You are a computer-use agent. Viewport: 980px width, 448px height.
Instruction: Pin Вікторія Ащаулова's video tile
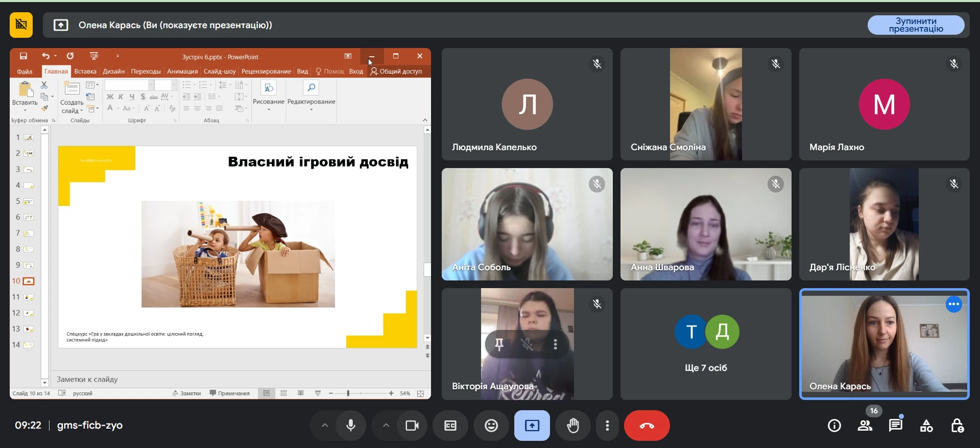499,344
